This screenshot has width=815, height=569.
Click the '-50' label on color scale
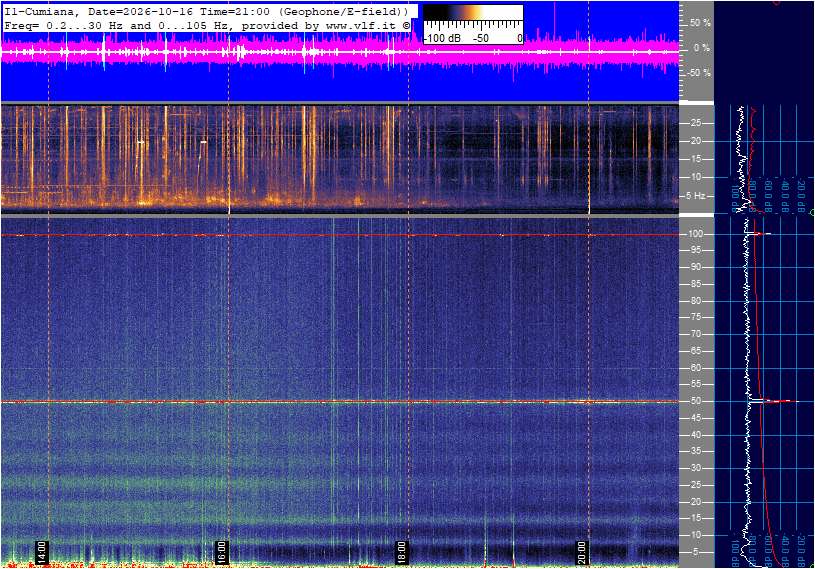click(x=481, y=38)
